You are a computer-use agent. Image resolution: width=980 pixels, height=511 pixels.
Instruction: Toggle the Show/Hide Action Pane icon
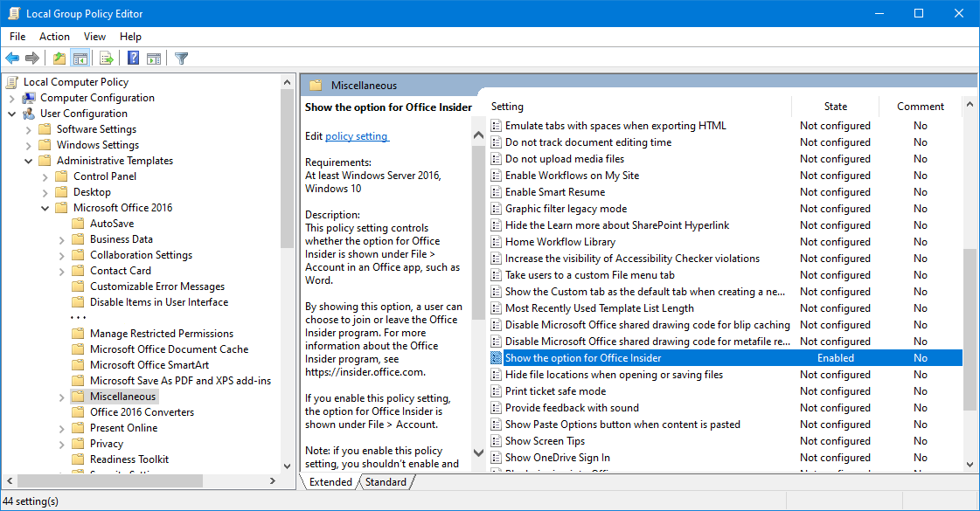(x=154, y=59)
